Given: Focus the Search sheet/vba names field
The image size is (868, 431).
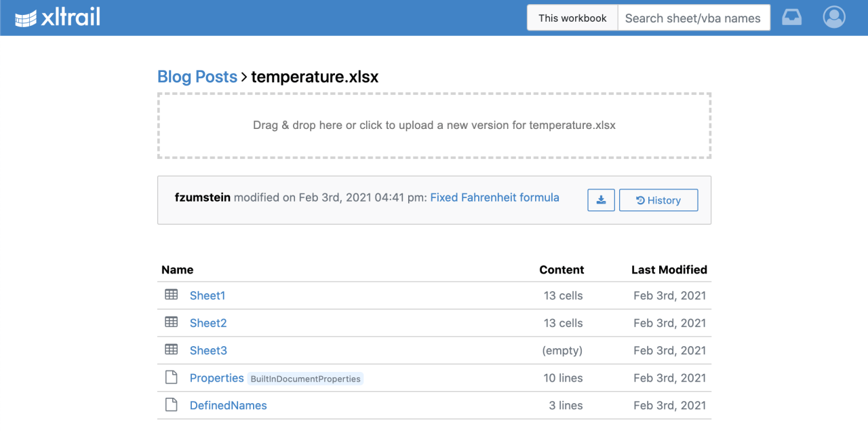Looking at the screenshot, I should click(x=693, y=18).
